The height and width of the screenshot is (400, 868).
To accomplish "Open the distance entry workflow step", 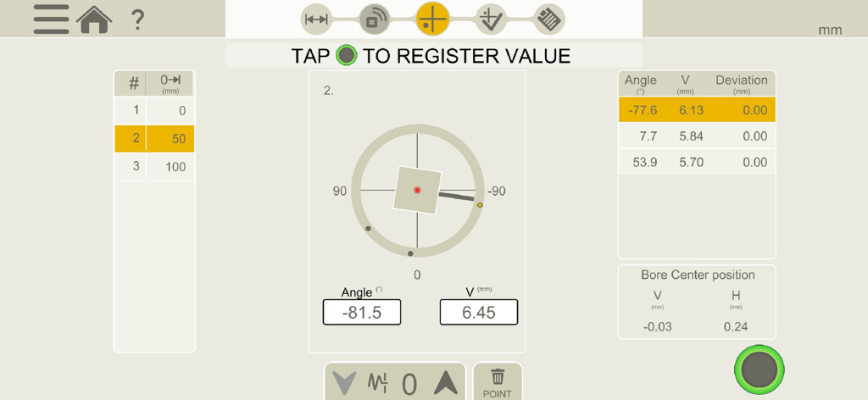I will 316,19.
